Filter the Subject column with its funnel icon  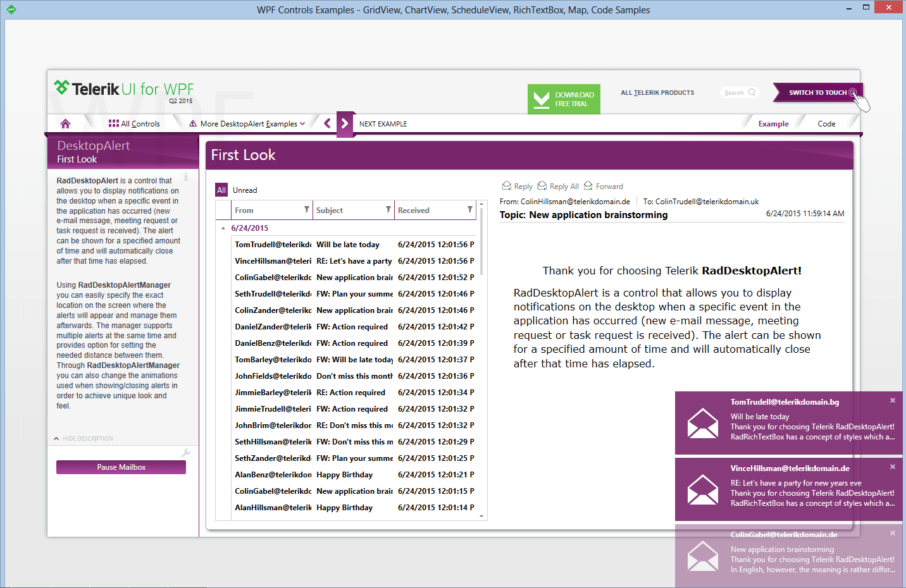pos(388,210)
